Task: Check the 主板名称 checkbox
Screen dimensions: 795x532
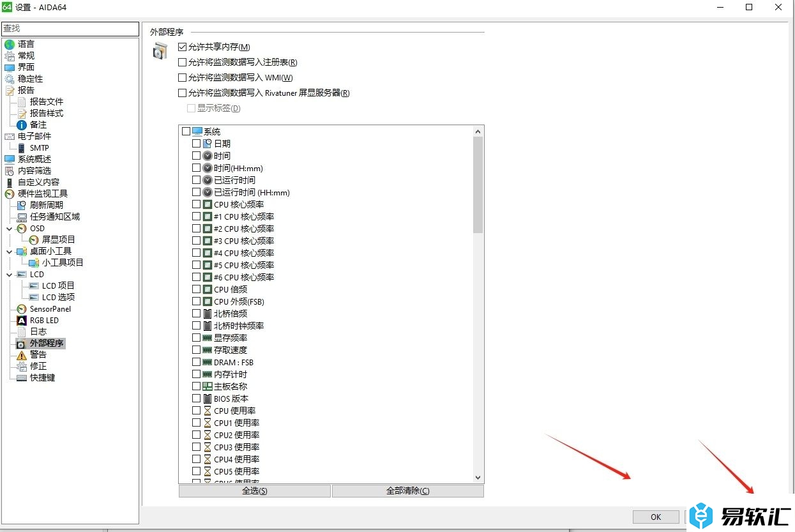Action: coord(197,386)
